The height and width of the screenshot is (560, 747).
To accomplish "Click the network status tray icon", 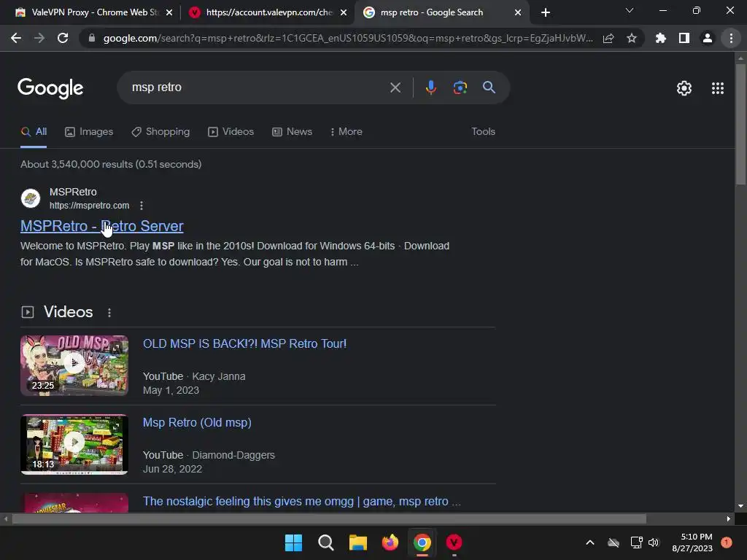I will pyautogui.click(x=636, y=542).
